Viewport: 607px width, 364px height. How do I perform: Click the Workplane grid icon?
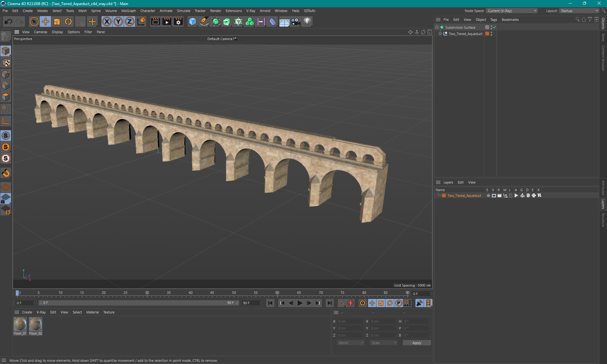pos(6,187)
